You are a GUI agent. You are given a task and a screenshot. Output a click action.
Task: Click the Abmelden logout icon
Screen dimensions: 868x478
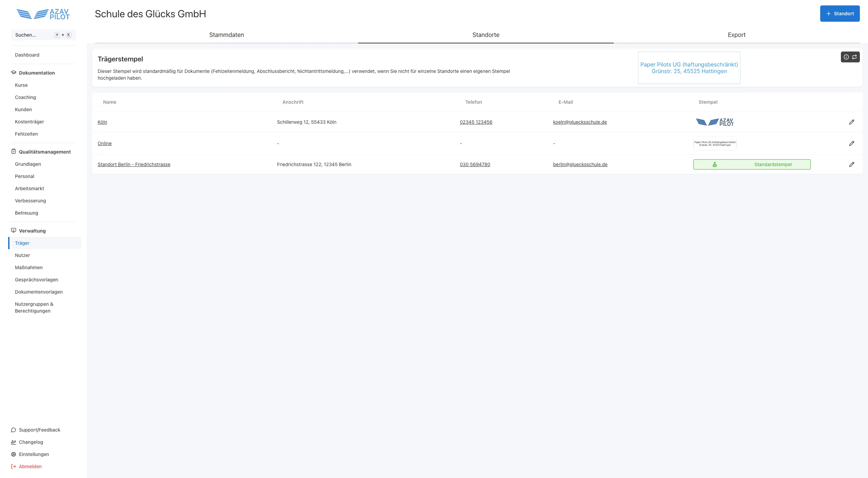14,466
